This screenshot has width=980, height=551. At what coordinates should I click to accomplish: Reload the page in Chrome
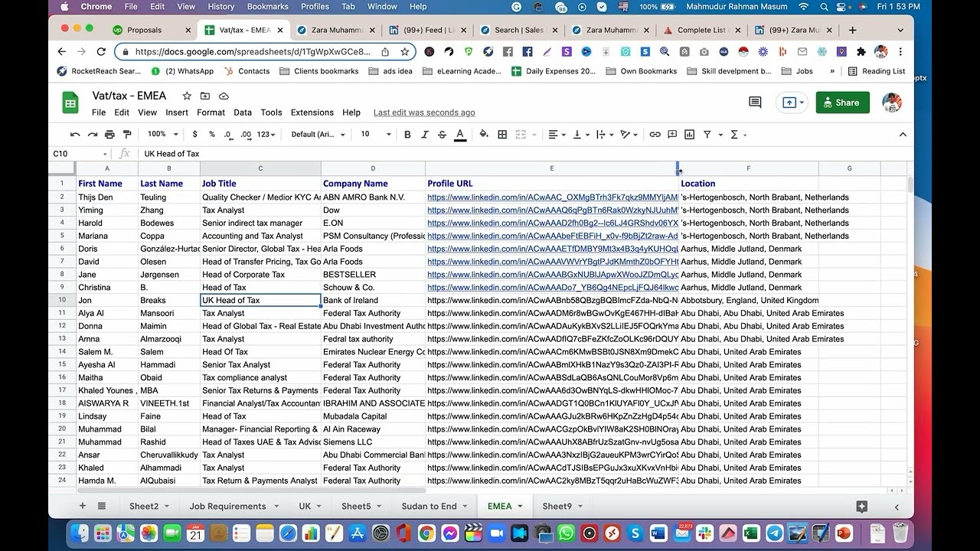(101, 51)
